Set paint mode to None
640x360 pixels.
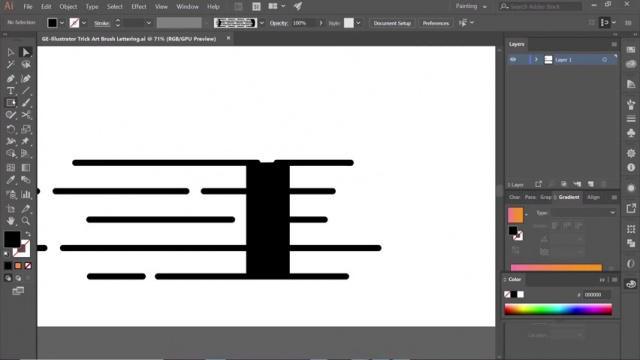pyautogui.click(x=28, y=266)
